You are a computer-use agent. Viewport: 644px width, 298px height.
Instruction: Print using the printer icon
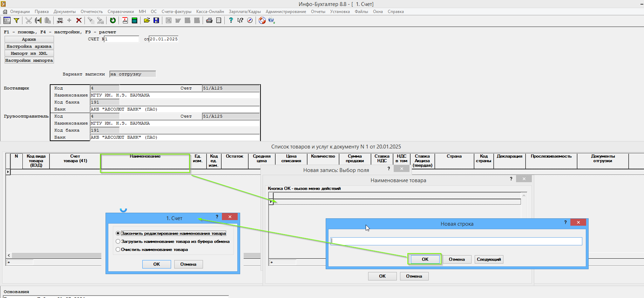209,20
